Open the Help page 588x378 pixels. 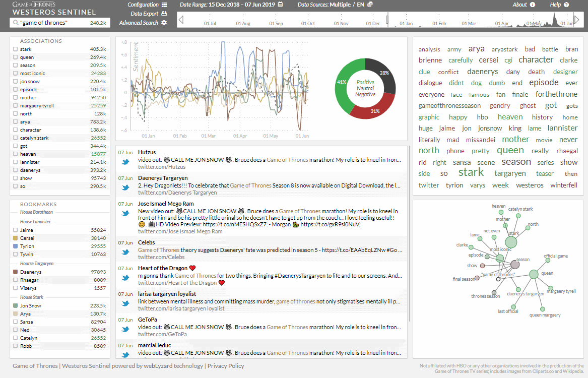click(x=555, y=5)
